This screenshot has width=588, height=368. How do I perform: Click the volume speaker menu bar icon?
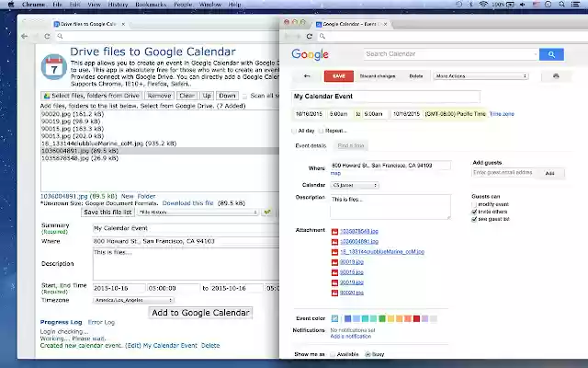(523, 5)
